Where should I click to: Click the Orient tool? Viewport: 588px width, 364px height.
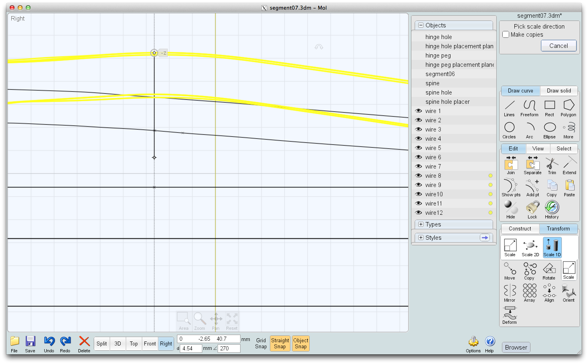(x=569, y=293)
